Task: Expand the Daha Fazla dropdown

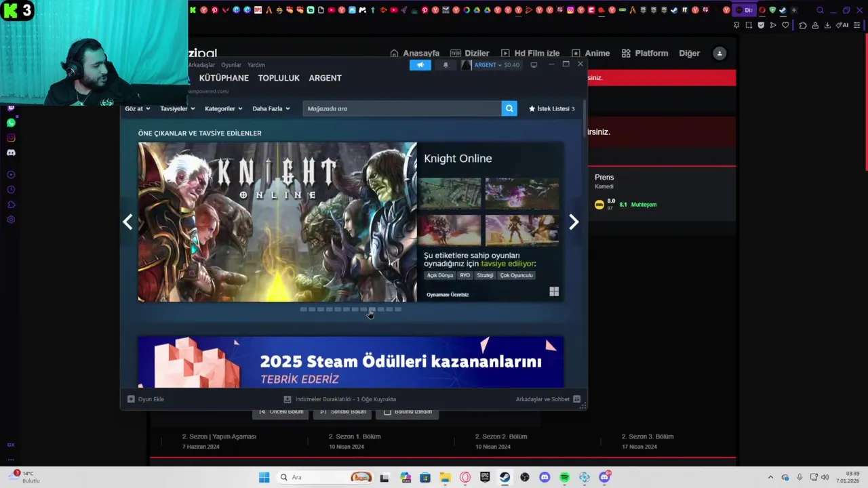Action: tap(271, 108)
